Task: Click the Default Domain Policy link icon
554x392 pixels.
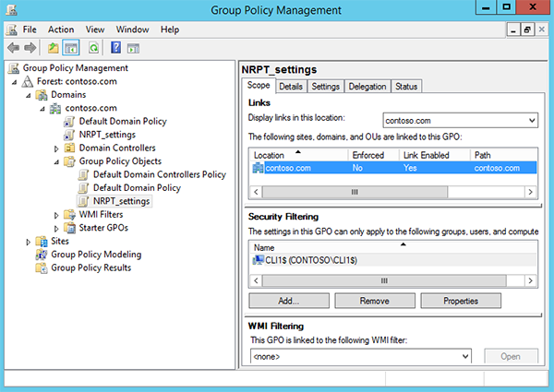Action: pos(69,122)
